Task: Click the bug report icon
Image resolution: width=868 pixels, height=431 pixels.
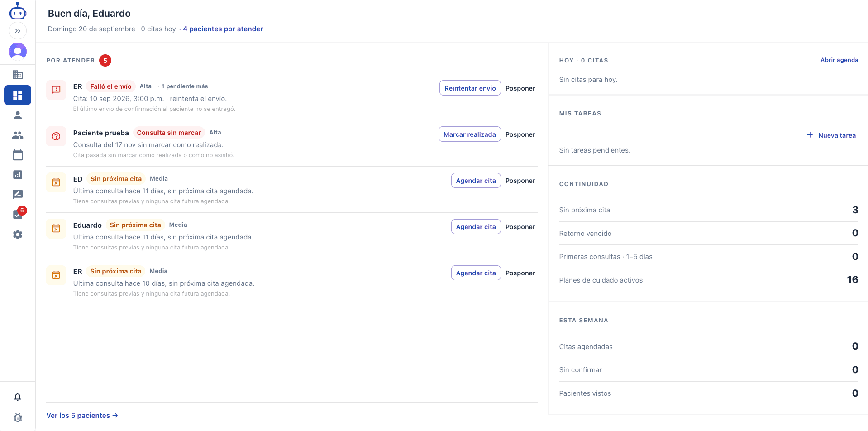Action: tap(18, 417)
